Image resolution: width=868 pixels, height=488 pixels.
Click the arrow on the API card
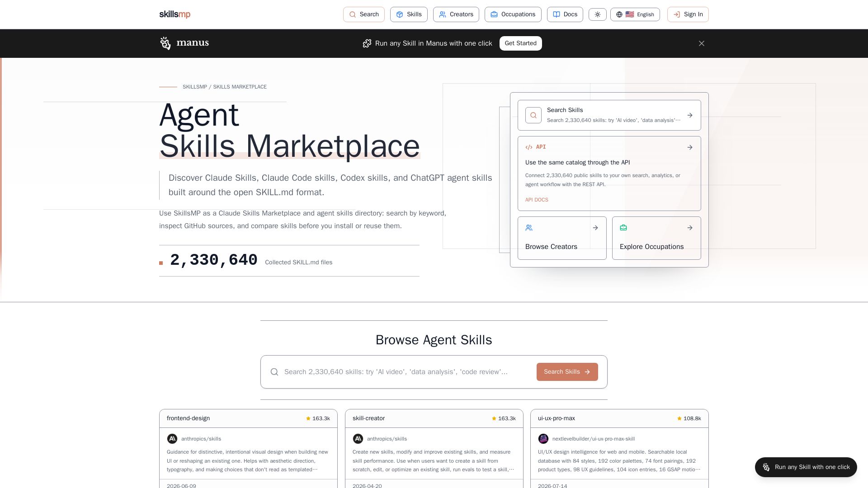[690, 147]
